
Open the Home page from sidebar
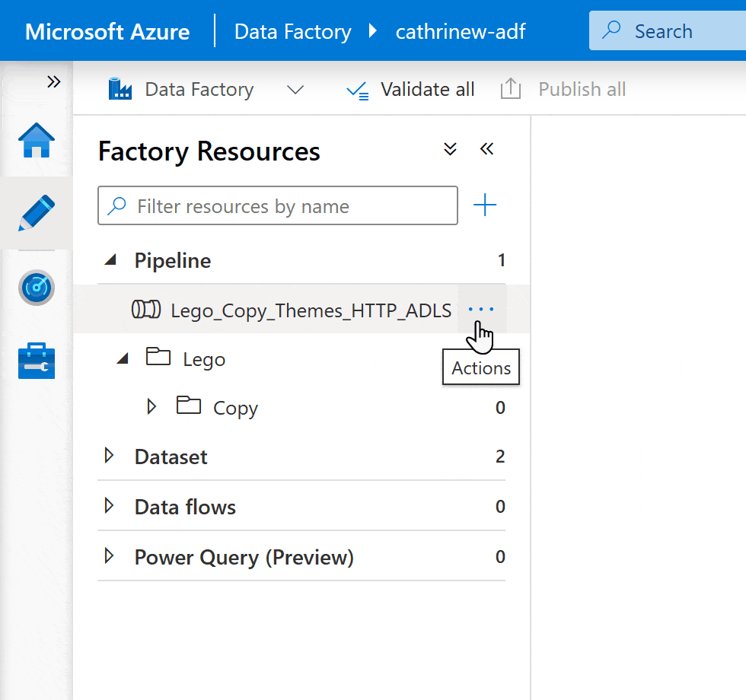37,141
